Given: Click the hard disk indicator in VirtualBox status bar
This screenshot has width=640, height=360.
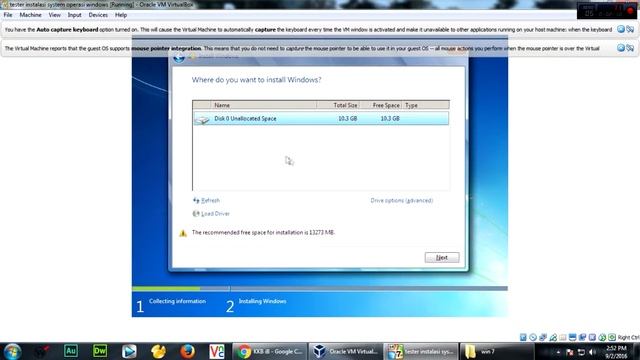Looking at the screenshot, I should tap(523, 337).
